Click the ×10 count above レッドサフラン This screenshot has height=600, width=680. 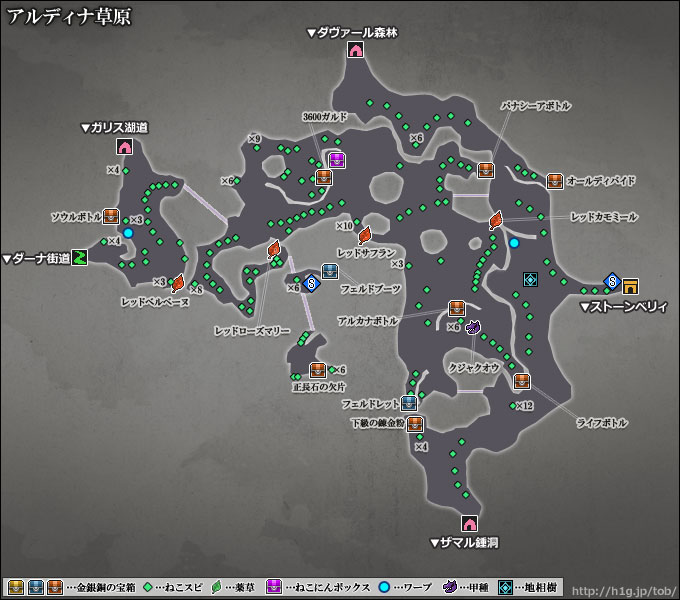pos(344,226)
